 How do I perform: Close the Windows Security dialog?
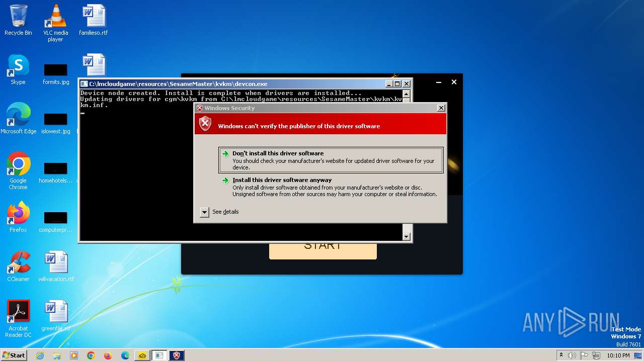[x=441, y=108]
